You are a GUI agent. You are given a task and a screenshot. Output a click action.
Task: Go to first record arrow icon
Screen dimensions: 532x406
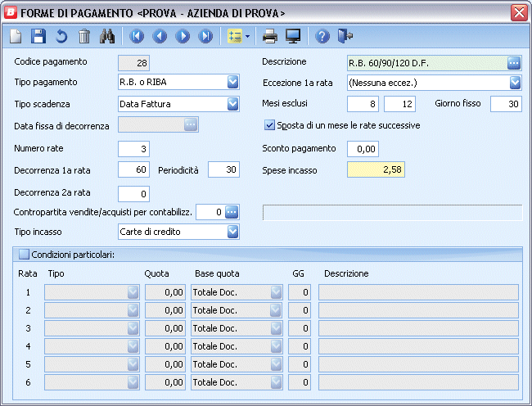[137, 36]
